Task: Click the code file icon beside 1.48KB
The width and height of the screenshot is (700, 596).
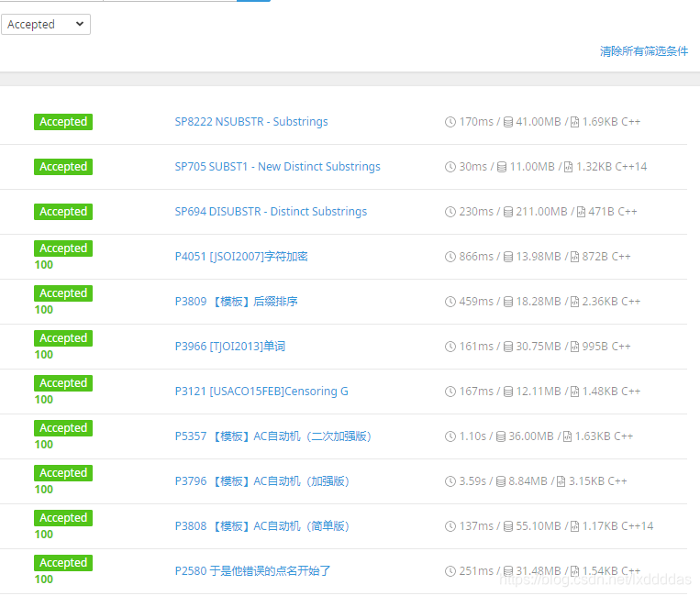Action: point(574,392)
